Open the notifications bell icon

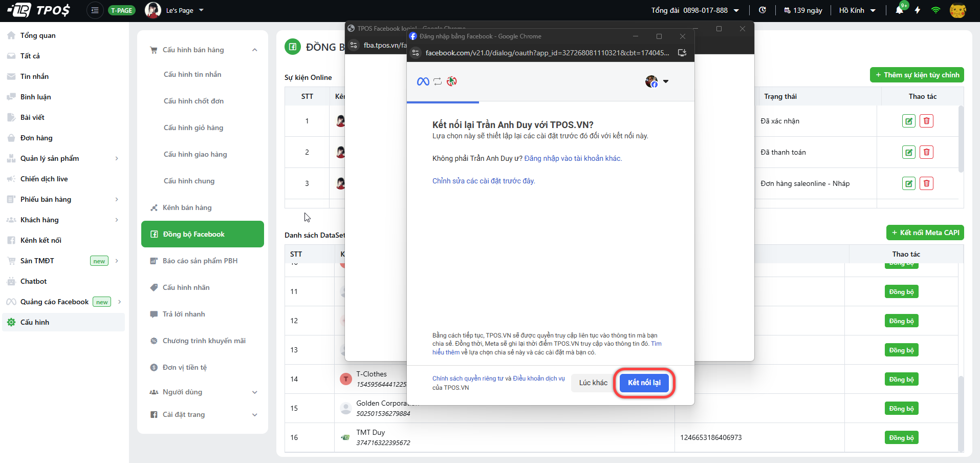[900, 10]
